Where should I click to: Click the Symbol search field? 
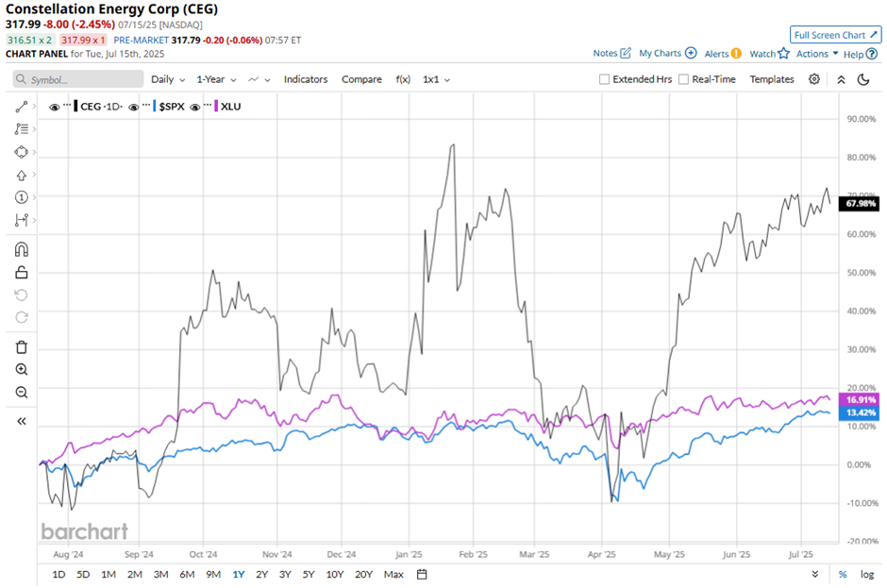(78, 79)
